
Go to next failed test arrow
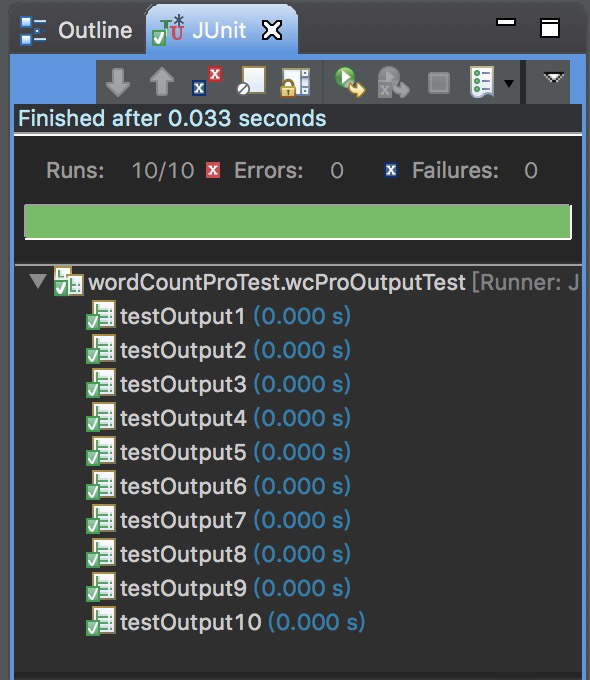point(118,82)
